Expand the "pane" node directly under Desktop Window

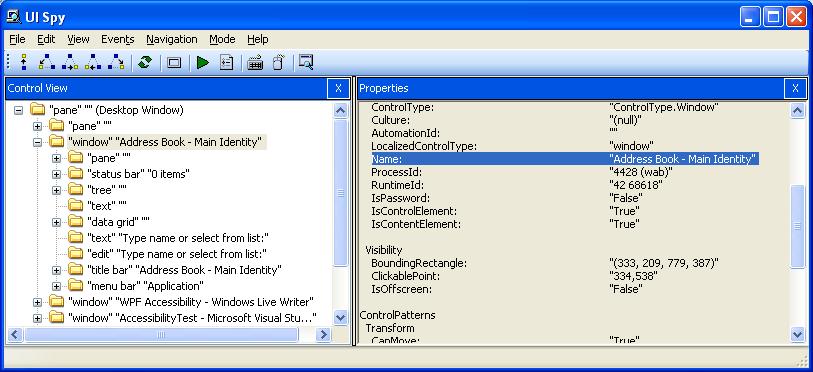37,127
